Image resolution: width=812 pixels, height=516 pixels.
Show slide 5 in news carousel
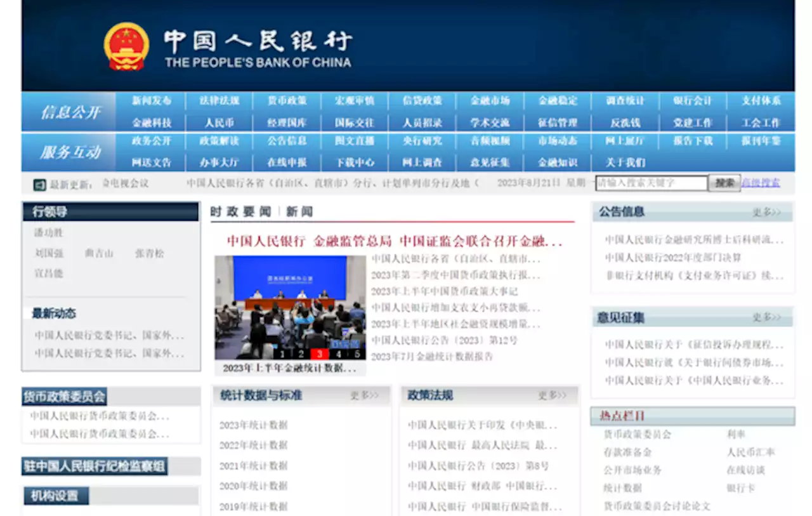tap(358, 354)
